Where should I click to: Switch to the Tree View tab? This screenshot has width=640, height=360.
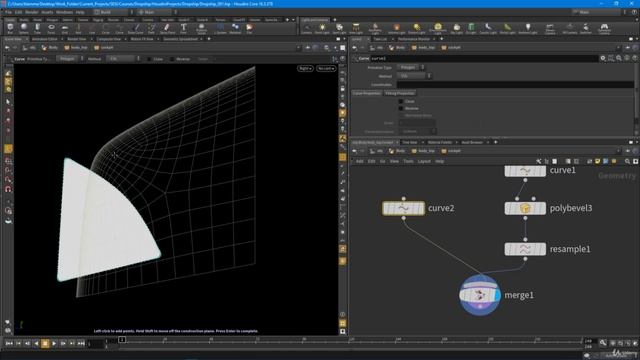410,142
